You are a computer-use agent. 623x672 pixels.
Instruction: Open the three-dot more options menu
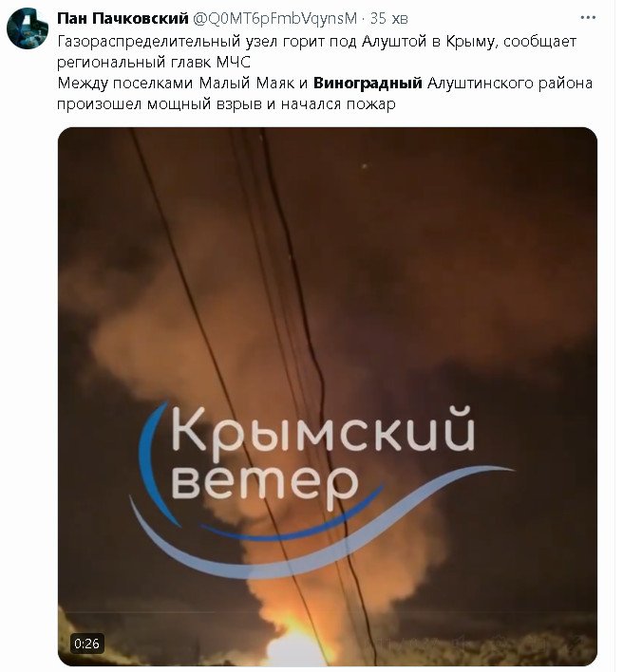click(588, 18)
